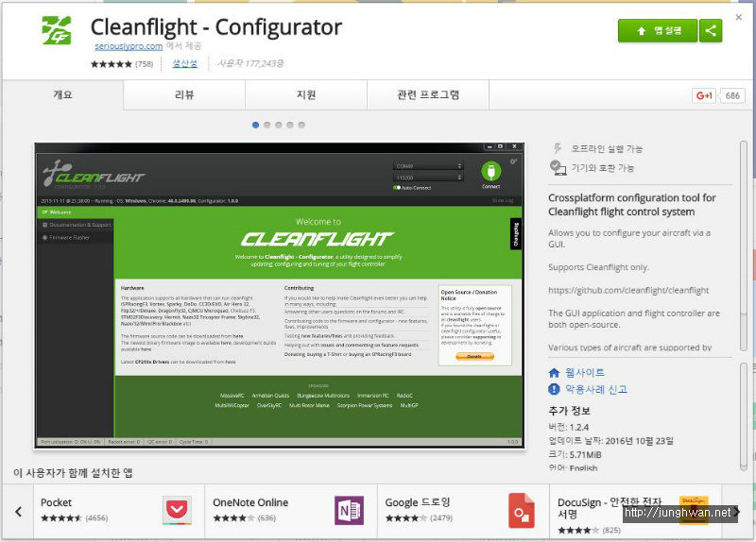The image size is (756, 542).
Task: Switch to the reviews tab
Action: pyautogui.click(x=184, y=95)
